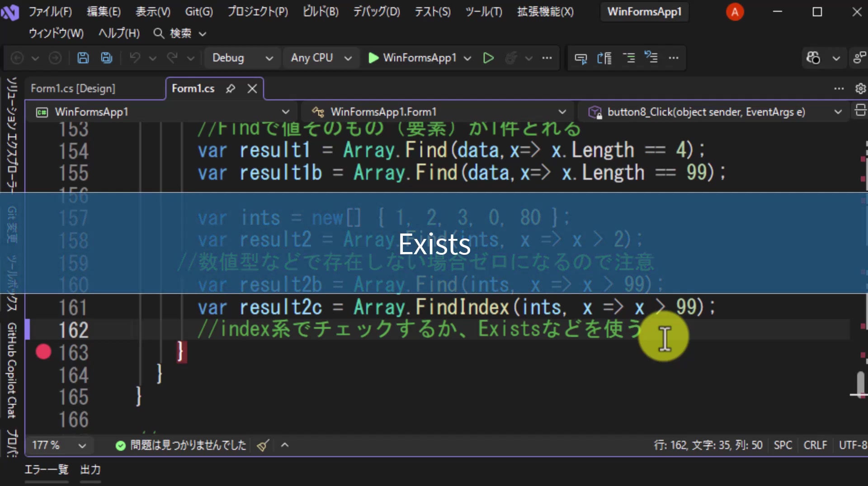Image resolution: width=868 pixels, height=486 pixels.
Task: Open the エラー一覧 panel tab
Action: (46, 470)
